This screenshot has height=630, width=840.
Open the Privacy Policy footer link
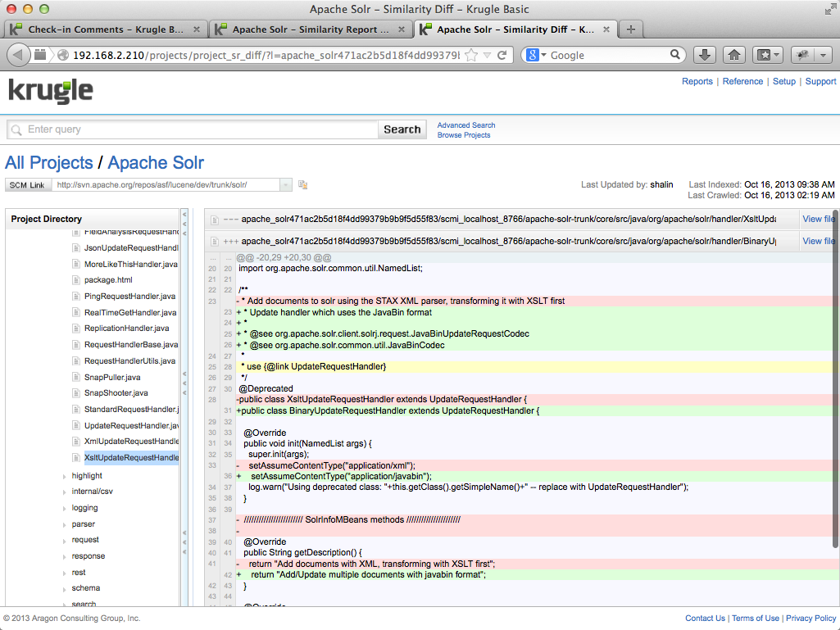pyautogui.click(x=811, y=619)
